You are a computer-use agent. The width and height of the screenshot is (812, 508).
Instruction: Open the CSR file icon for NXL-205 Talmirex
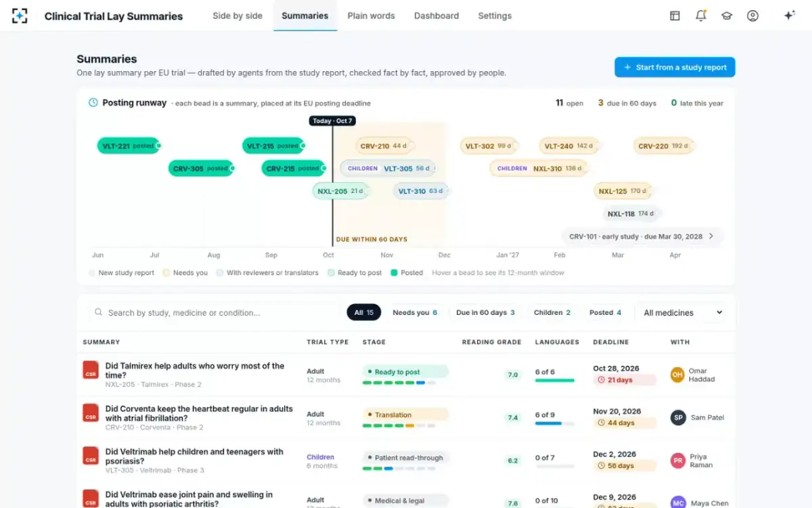[x=91, y=370]
